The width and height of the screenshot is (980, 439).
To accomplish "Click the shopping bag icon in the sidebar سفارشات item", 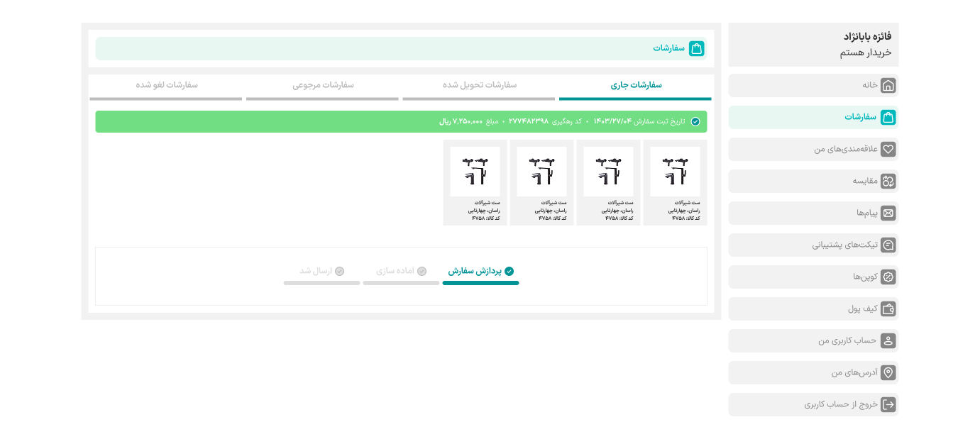I will (x=888, y=117).
